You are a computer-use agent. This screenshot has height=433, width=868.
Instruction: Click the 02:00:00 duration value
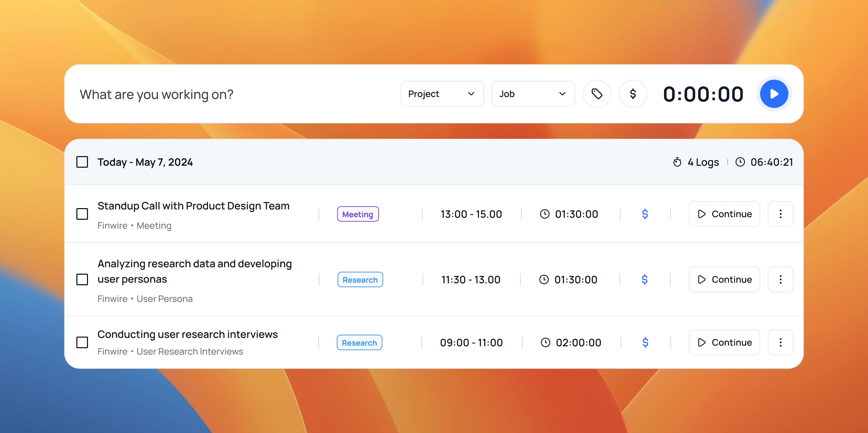coord(579,342)
